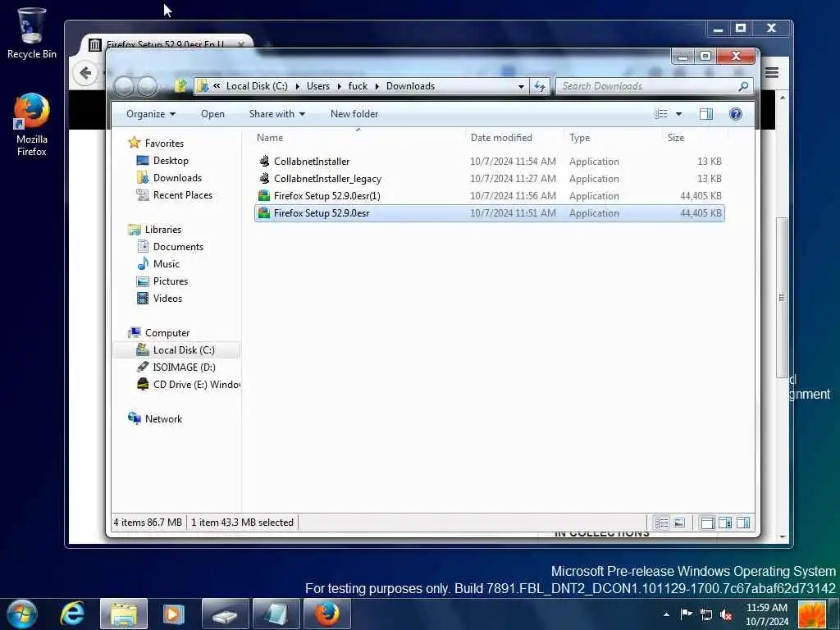
Task: Select the CollabnetInstaller_legacy file icon
Action: pos(263,178)
